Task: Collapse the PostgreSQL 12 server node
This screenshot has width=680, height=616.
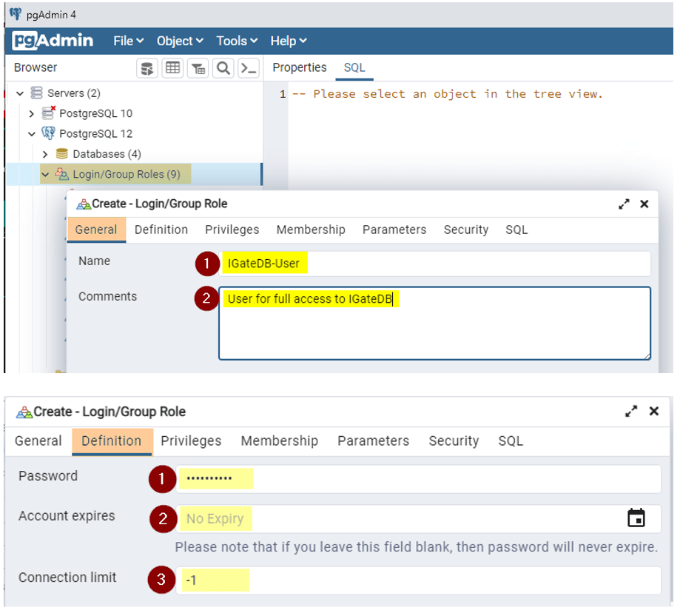Action: tap(32, 134)
